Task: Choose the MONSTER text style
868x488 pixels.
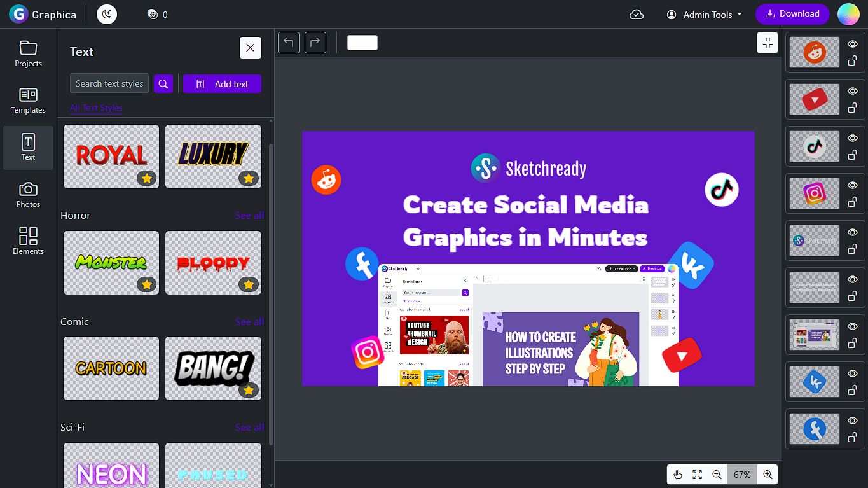Action: 111,262
